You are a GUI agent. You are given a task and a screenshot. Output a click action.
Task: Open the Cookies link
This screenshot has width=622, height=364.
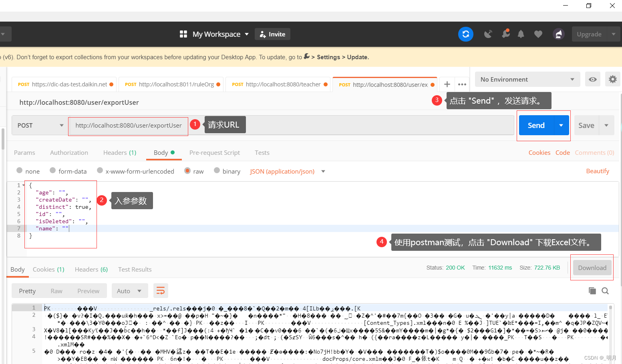(539, 152)
